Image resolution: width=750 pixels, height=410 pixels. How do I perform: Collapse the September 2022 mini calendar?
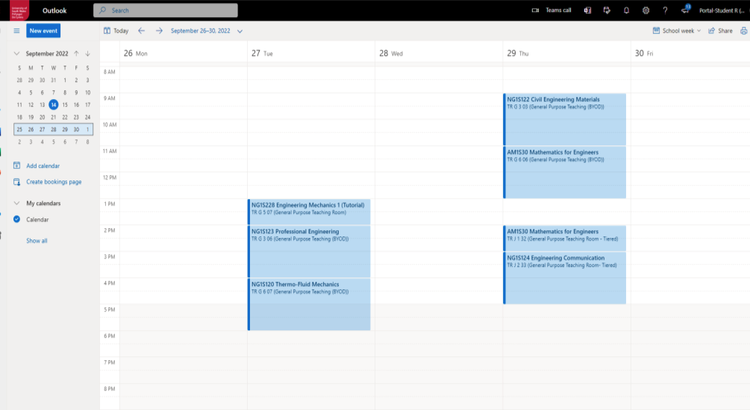point(17,53)
